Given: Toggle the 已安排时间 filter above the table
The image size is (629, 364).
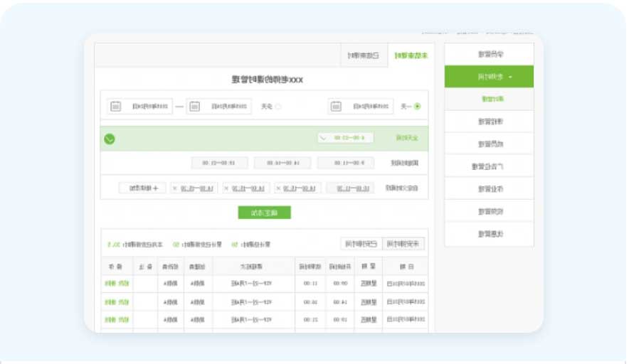Looking at the screenshot, I should point(361,244).
